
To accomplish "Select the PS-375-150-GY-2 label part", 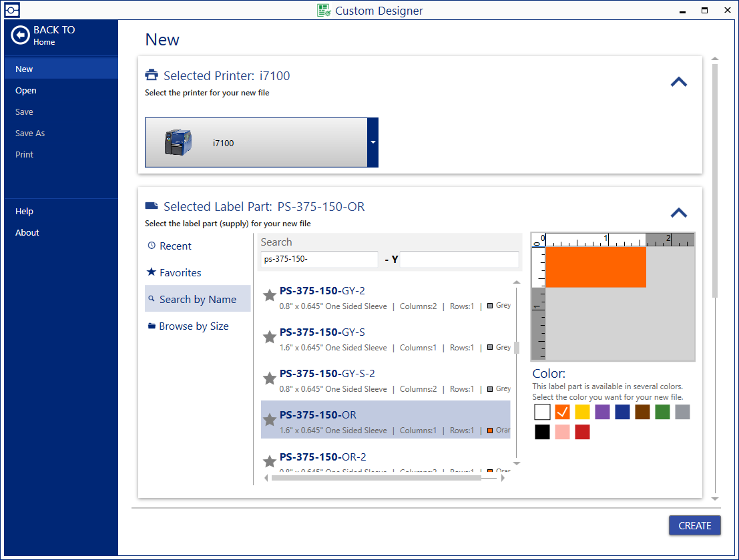I will click(x=386, y=298).
